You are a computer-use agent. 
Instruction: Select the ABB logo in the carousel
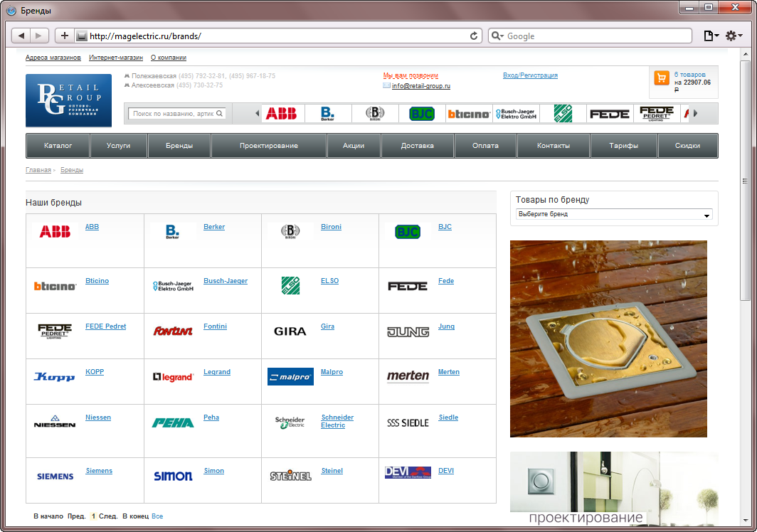[282, 114]
